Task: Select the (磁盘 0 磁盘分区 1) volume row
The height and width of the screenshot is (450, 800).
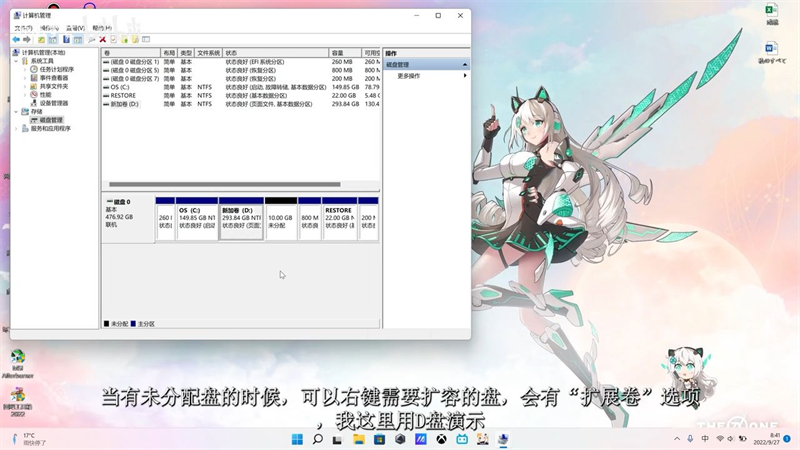Action: 241,62
